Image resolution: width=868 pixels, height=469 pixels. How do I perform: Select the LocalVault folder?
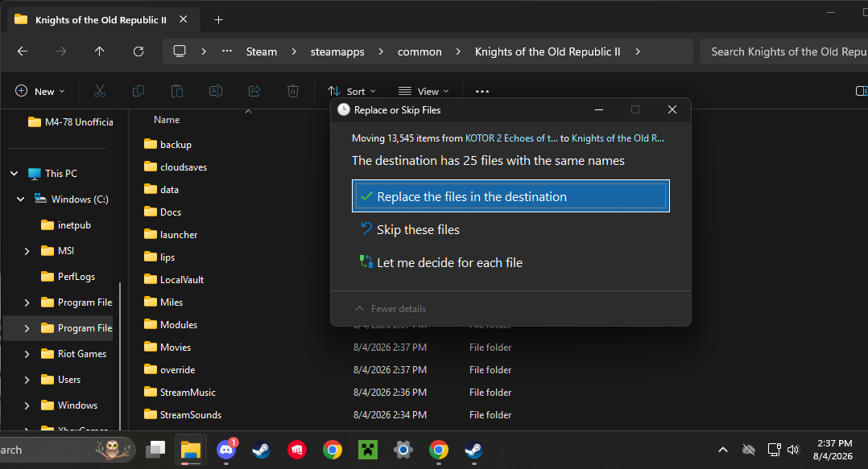pos(174,280)
